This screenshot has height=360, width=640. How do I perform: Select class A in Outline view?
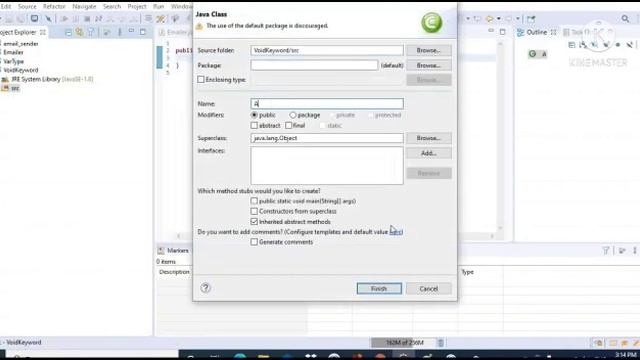[538, 54]
